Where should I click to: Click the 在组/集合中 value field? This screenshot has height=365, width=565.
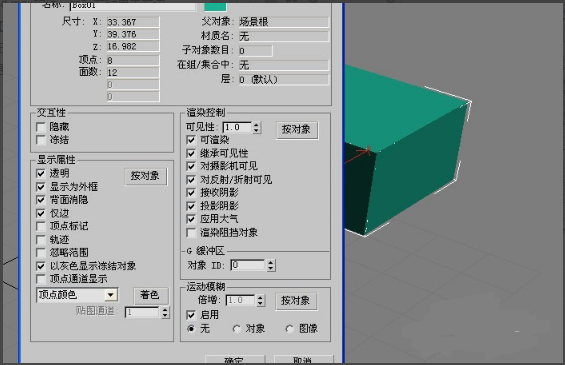284,65
